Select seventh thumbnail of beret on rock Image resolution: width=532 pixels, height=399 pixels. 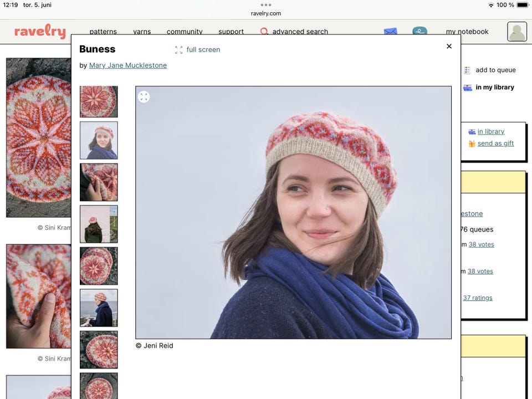pos(99,350)
